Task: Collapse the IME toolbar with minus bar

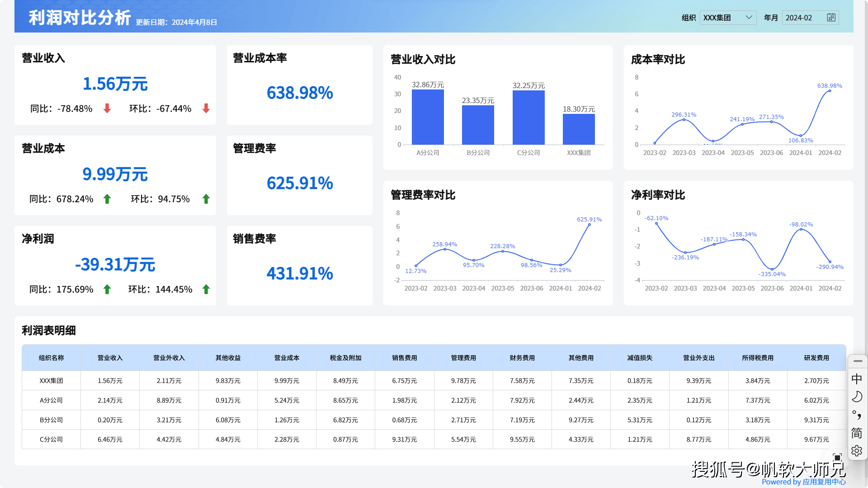Action: 858,361
